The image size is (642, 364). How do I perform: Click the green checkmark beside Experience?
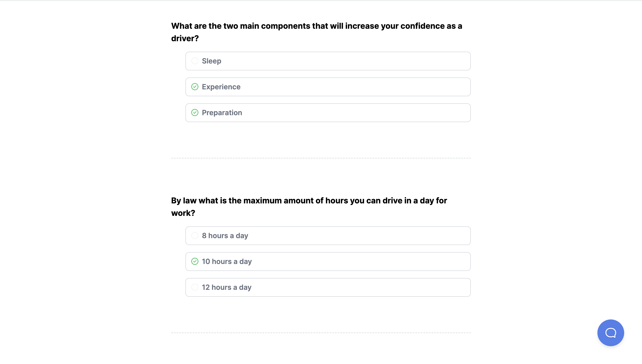click(x=195, y=87)
